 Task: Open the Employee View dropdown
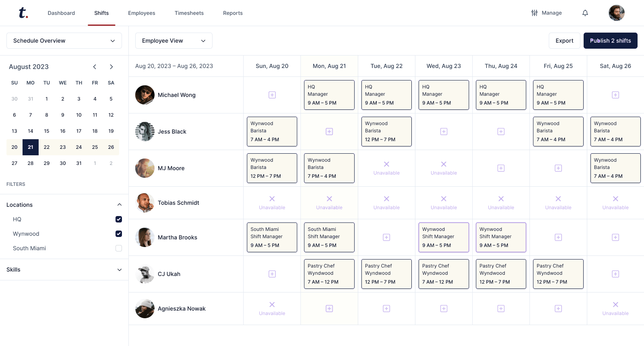click(173, 41)
